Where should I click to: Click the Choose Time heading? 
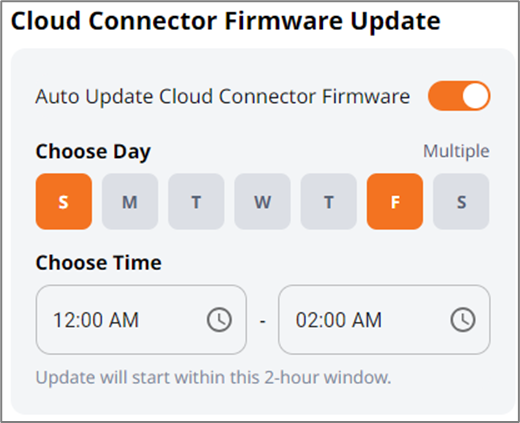coord(99,263)
